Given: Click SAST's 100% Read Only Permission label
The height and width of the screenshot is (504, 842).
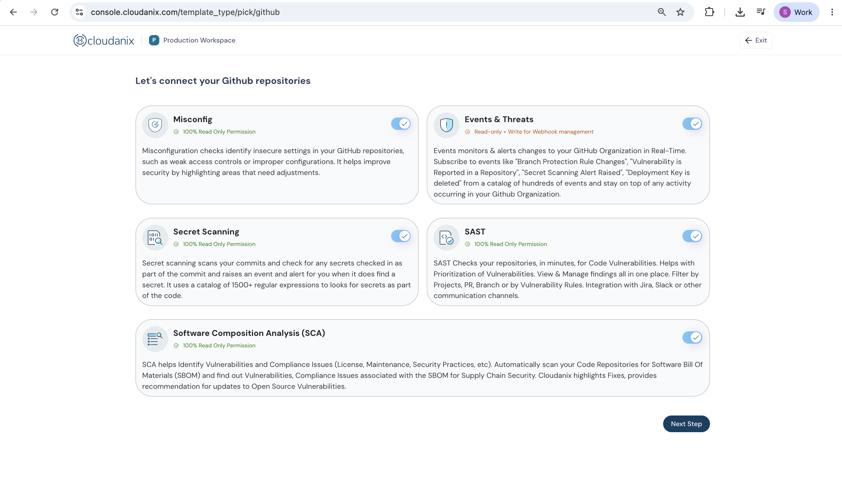Looking at the screenshot, I should (x=510, y=244).
